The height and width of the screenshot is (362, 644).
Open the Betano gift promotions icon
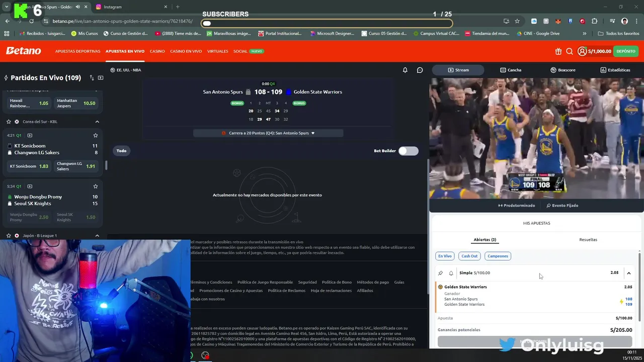(x=558, y=51)
